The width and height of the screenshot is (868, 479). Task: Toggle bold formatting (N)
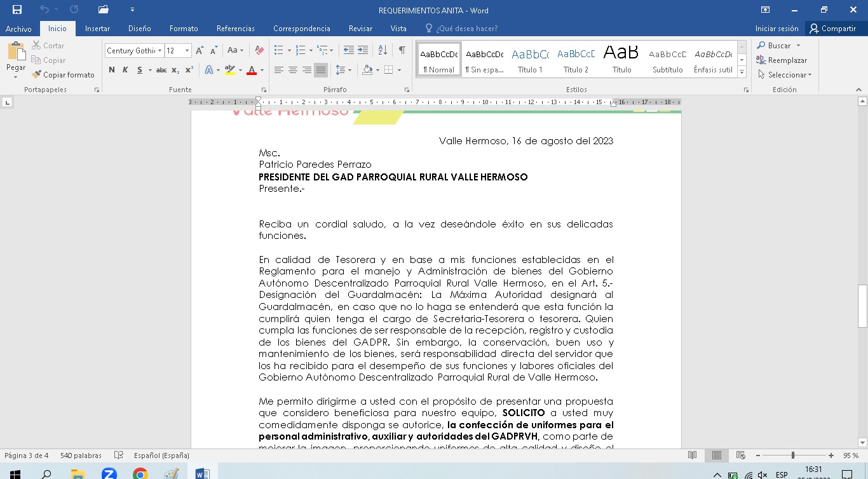point(112,70)
